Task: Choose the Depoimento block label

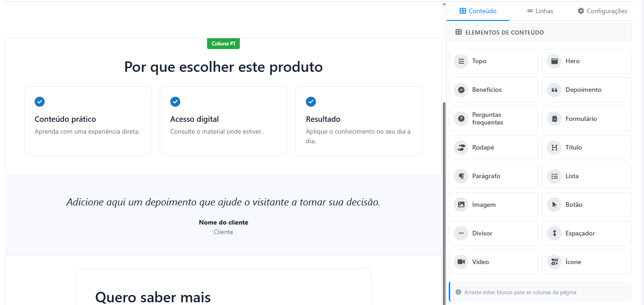Action: click(583, 90)
